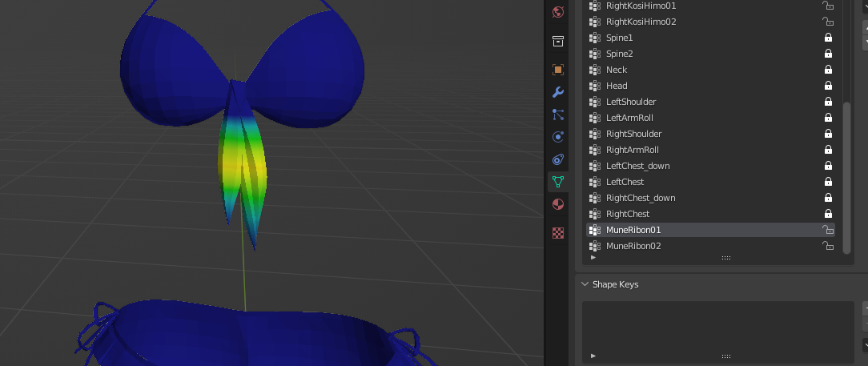Open the Physics properties tab
This screenshot has width=868, height=366.
point(558,137)
